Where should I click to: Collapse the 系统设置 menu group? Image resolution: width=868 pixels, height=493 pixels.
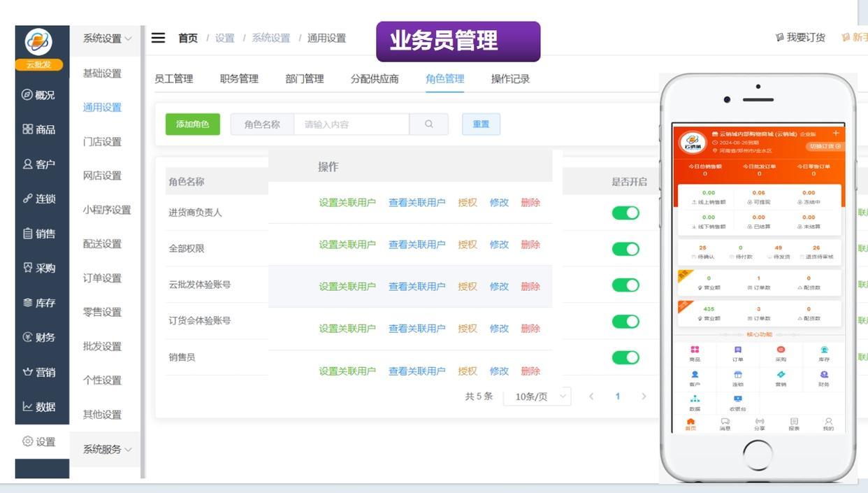[107, 38]
